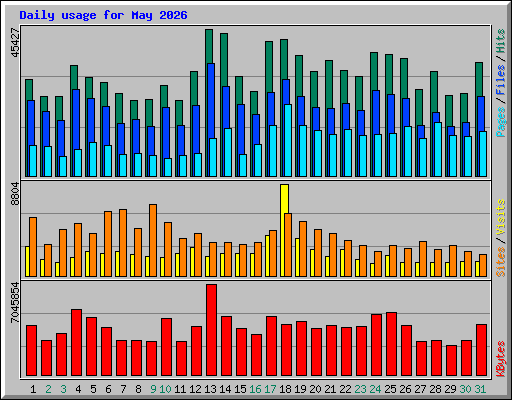Screen dimensions: 512x400
Task: Click day 13 on the x-axis
Action: coord(210,389)
